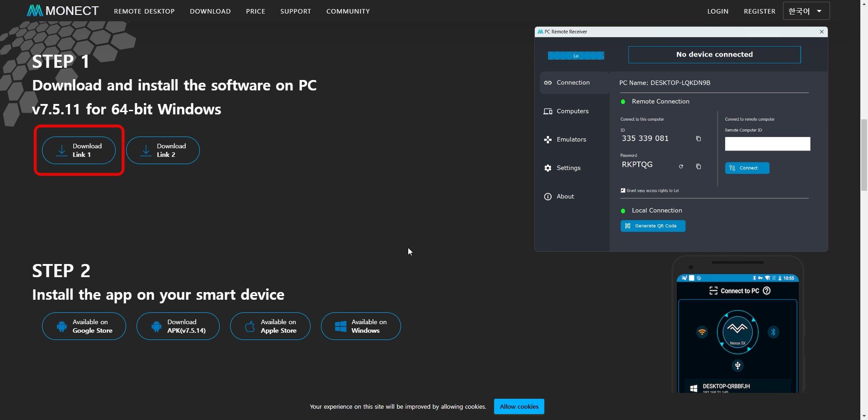Viewport: 868px width, 420px height.
Task: Click the Nexus 5X center circle
Action: pyautogui.click(x=737, y=332)
